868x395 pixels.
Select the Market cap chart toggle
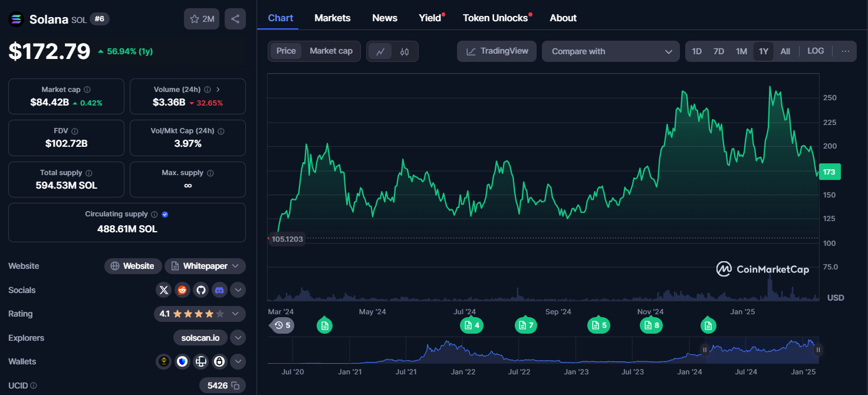pos(331,51)
